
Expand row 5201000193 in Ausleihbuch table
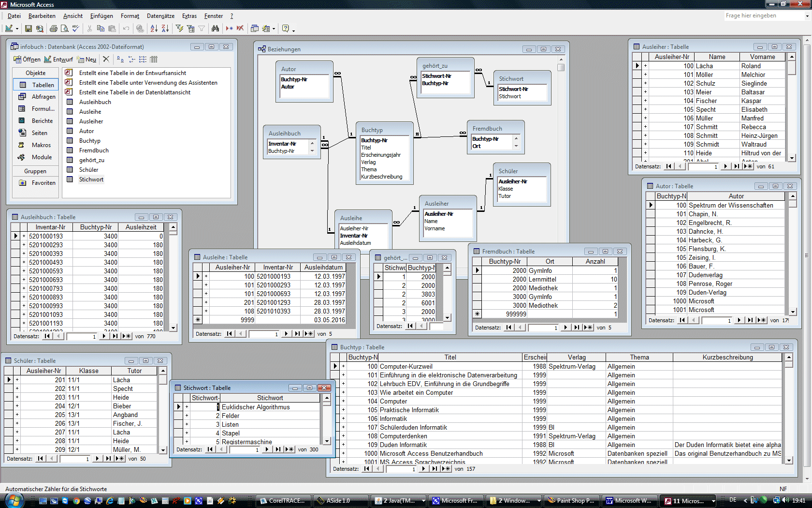[24, 236]
